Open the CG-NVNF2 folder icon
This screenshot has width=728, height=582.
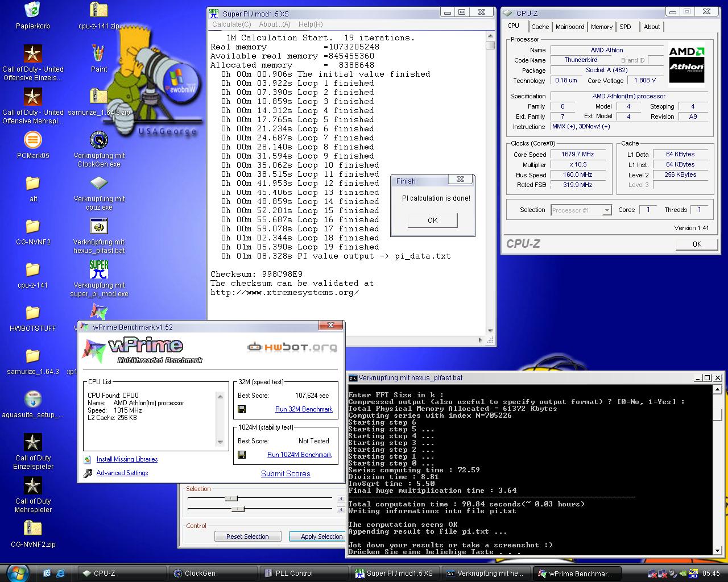click(x=33, y=226)
